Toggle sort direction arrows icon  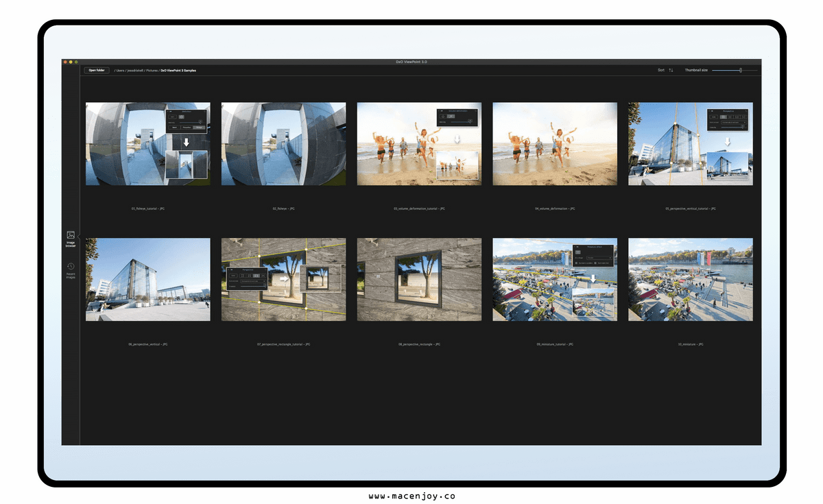[x=671, y=70]
